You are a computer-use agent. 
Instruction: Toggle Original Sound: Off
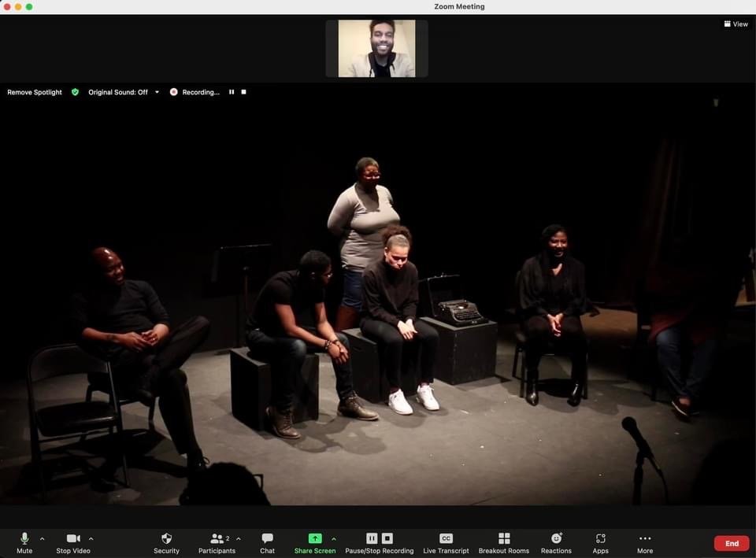click(118, 92)
